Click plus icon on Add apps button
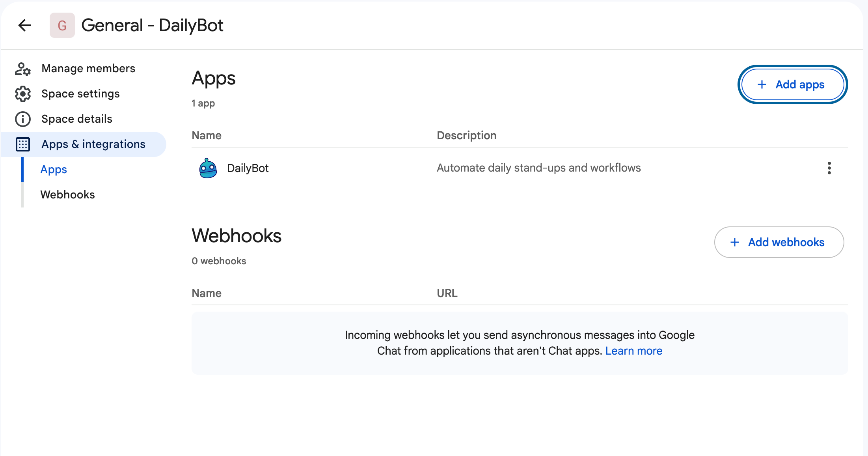The width and height of the screenshot is (868, 456). [x=762, y=84]
